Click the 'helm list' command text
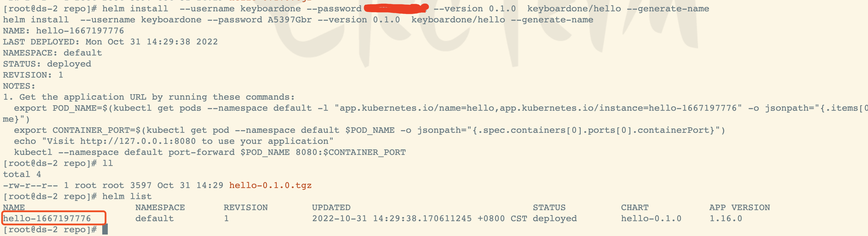 point(127,196)
